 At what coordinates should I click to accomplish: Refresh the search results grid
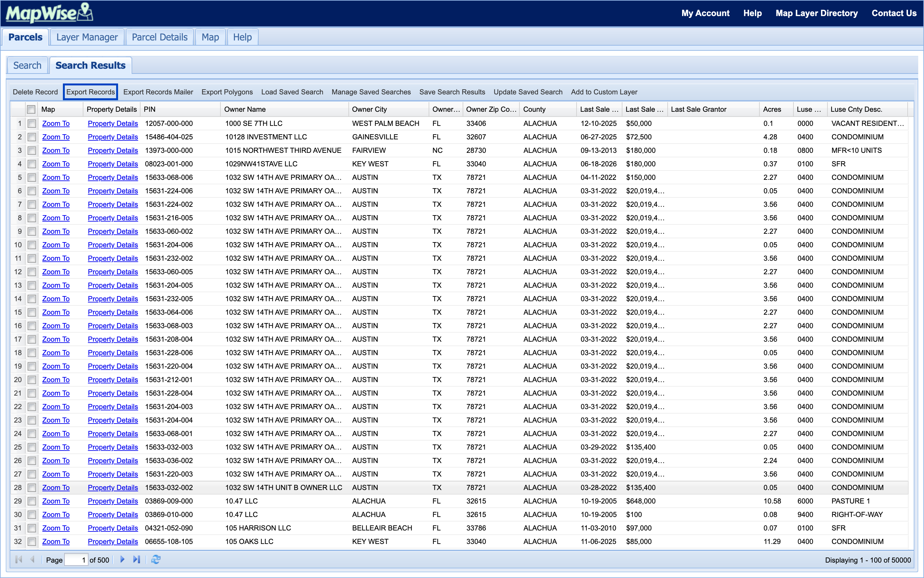[156, 560]
